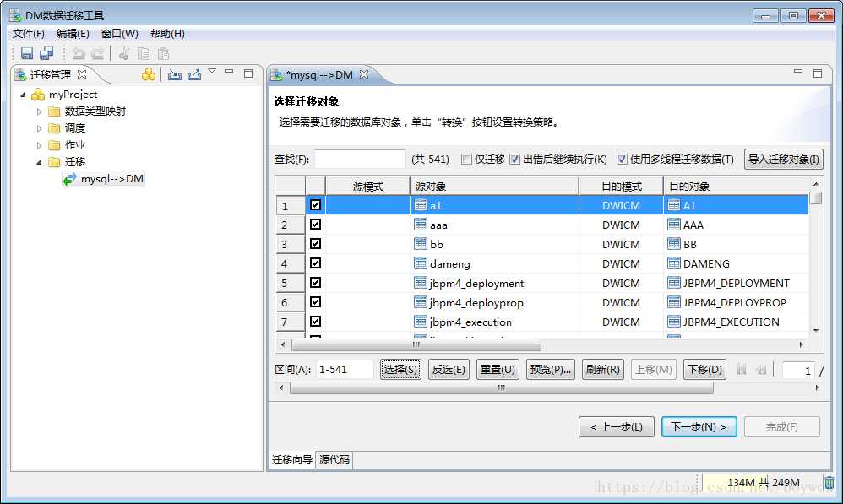Click < 上一步(L) button

tap(617, 426)
